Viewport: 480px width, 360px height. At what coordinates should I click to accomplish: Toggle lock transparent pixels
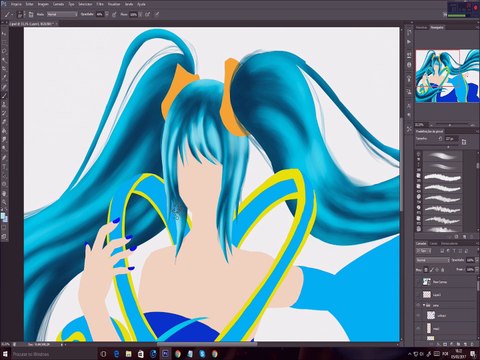pos(426,269)
